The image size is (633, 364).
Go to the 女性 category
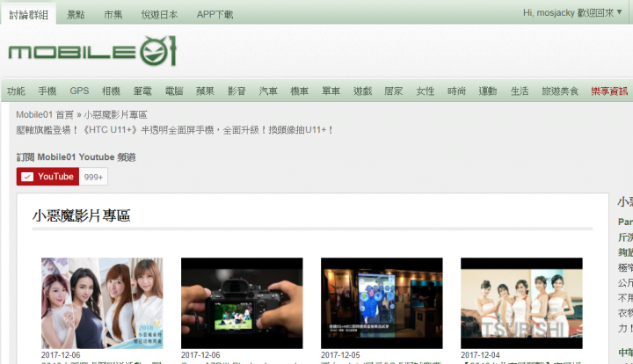point(426,91)
